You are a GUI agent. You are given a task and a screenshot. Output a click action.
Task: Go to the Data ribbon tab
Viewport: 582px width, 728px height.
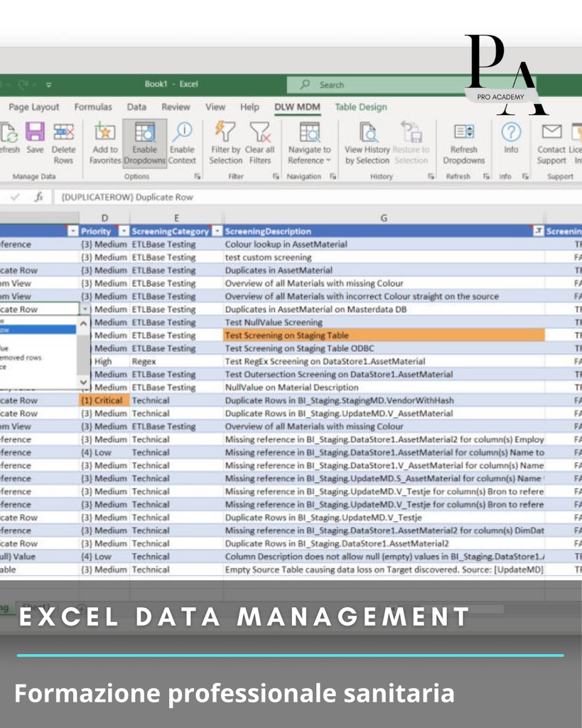(x=136, y=107)
